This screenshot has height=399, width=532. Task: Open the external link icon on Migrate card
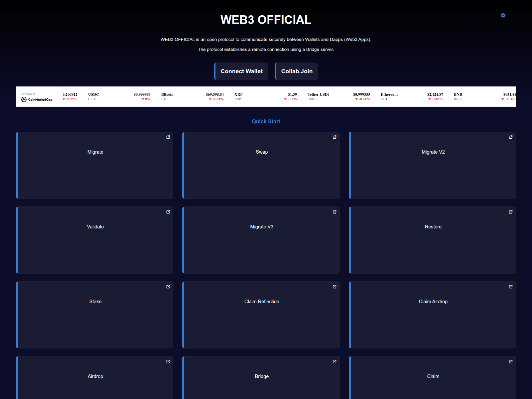pos(168,137)
